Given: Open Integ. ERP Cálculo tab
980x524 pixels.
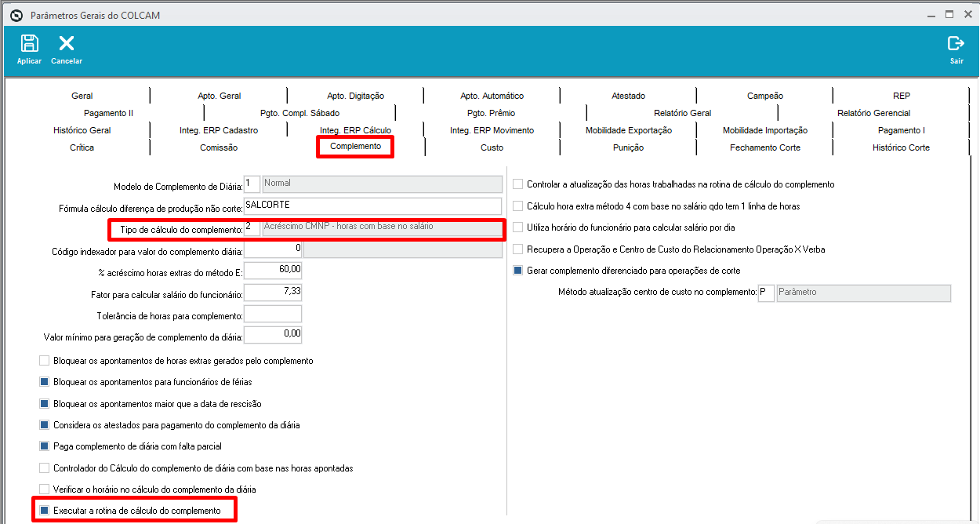Looking at the screenshot, I should click(356, 130).
